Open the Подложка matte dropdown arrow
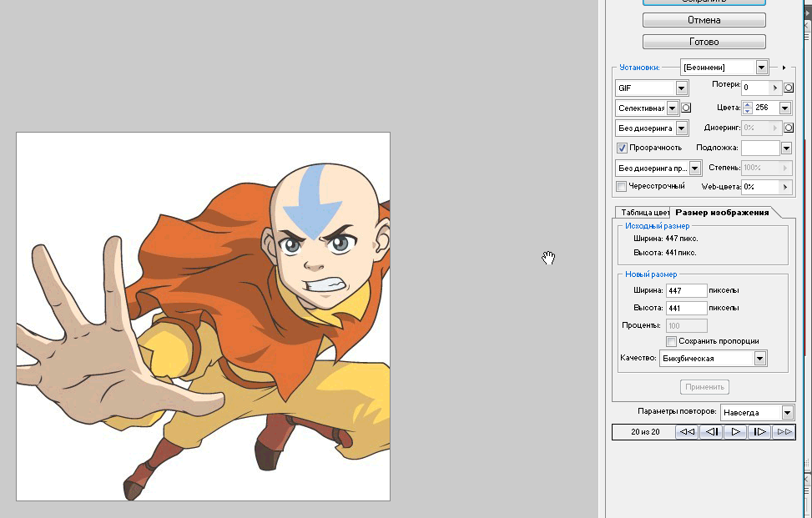 click(x=786, y=148)
